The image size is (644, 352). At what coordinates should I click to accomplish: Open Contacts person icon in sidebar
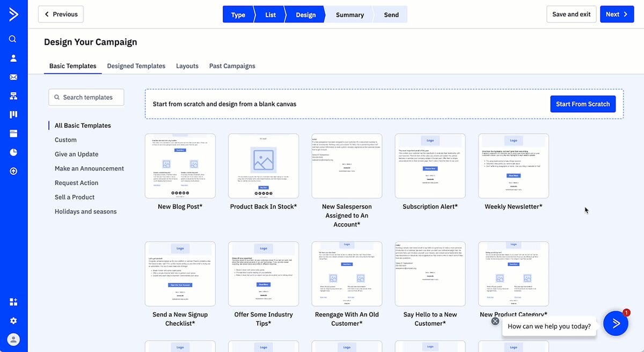pyautogui.click(x=13, y=58)
